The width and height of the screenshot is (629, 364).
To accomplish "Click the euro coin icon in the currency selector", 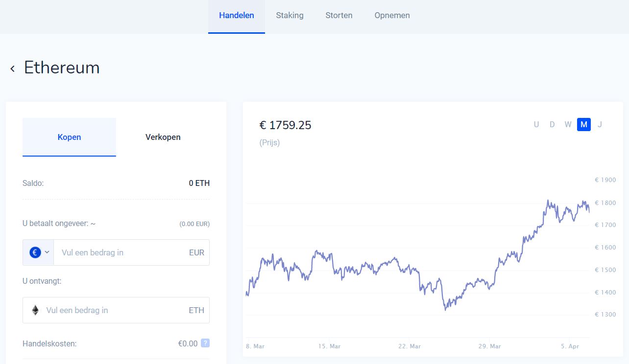I will click(34, 252).
